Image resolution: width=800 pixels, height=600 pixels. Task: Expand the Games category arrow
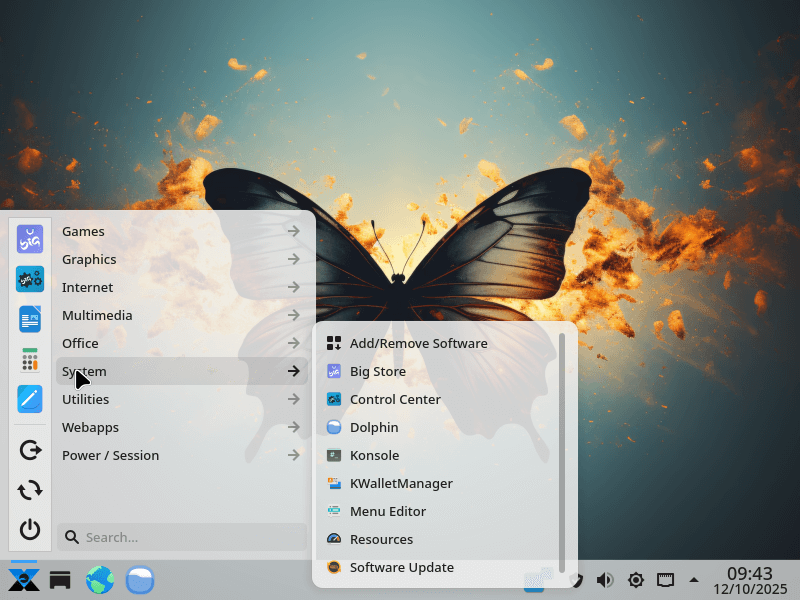[x=293, y=231]
